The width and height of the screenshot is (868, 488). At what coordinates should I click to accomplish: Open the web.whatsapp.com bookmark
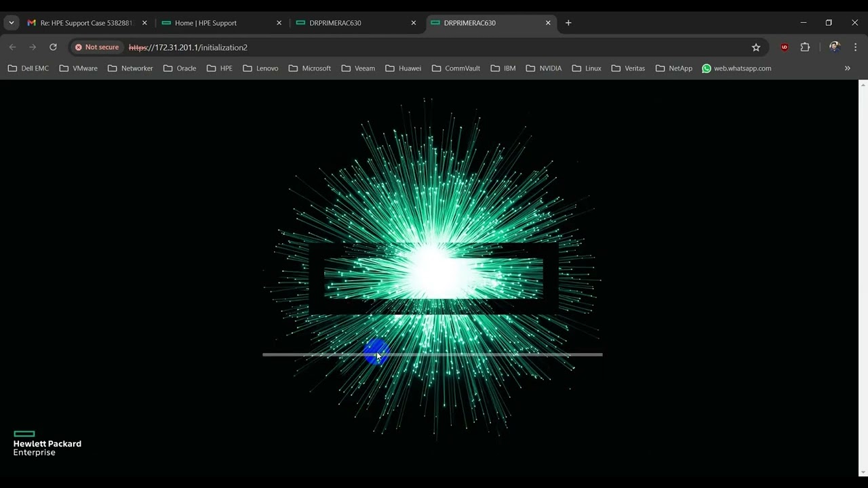[x=736, y=68]
